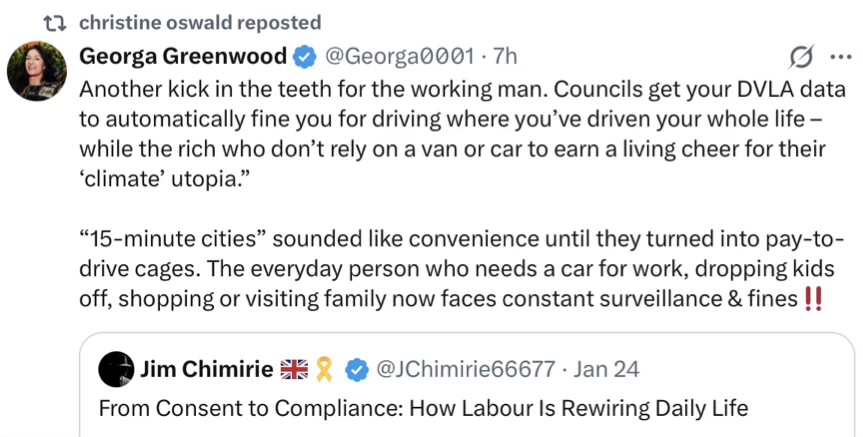863x437 pixels.
Task: Click the UK flag emoji beside Jim Chimirie
Action: pos(293,370)
